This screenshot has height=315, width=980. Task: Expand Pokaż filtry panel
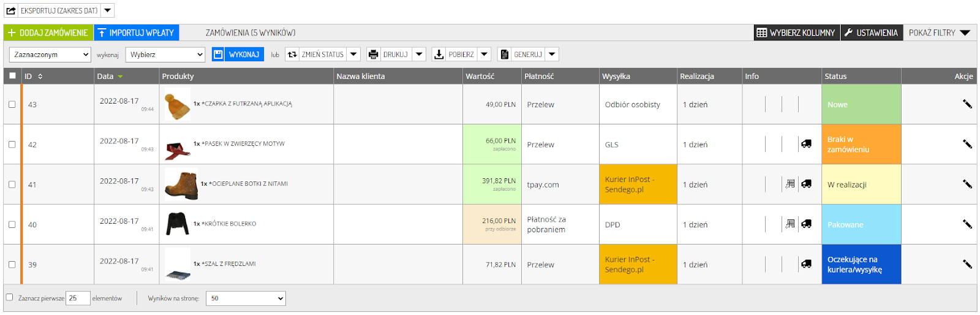(x=939, y=32)
